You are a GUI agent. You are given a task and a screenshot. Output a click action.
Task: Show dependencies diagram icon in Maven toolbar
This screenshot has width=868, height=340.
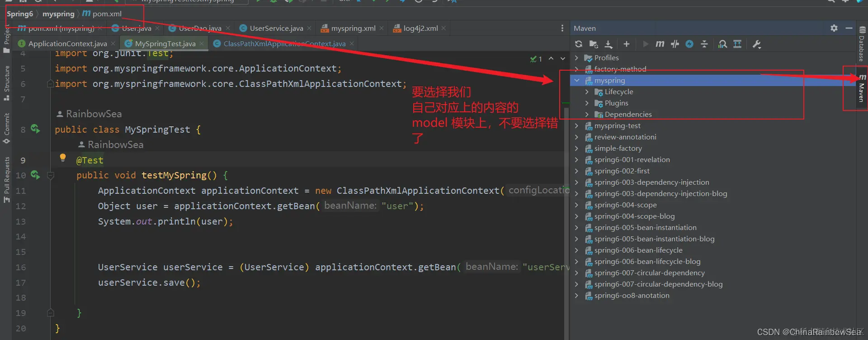[x=737, y=44]
